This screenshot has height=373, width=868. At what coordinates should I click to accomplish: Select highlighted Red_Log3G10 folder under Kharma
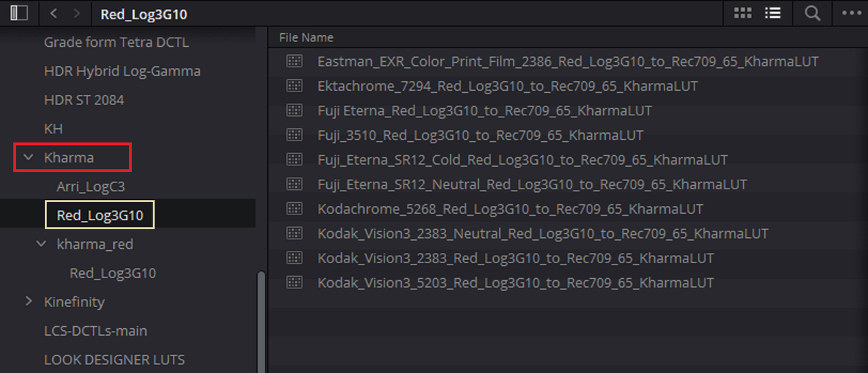[100, 216]
